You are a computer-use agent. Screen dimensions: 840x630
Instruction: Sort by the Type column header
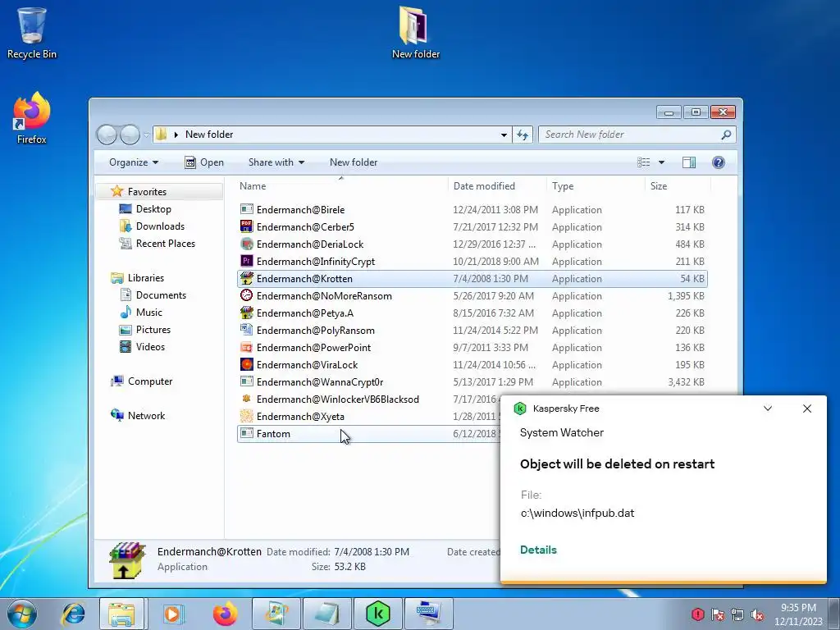pyautogui.click(x=596, y=186)
